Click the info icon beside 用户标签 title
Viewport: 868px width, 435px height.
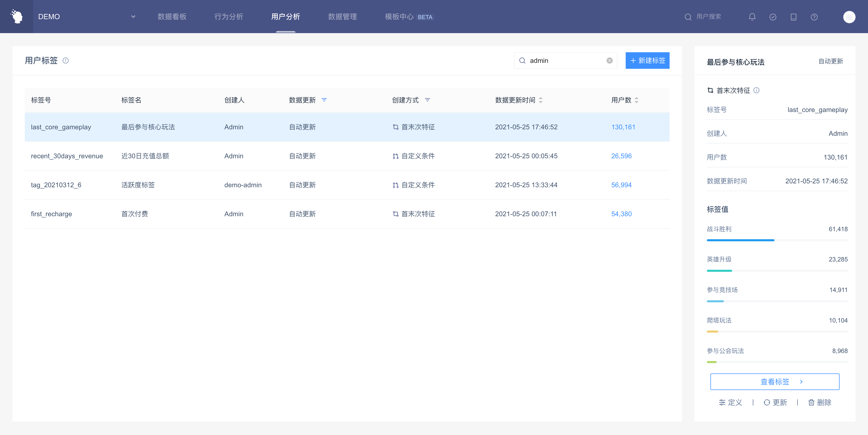click(66, 61)
